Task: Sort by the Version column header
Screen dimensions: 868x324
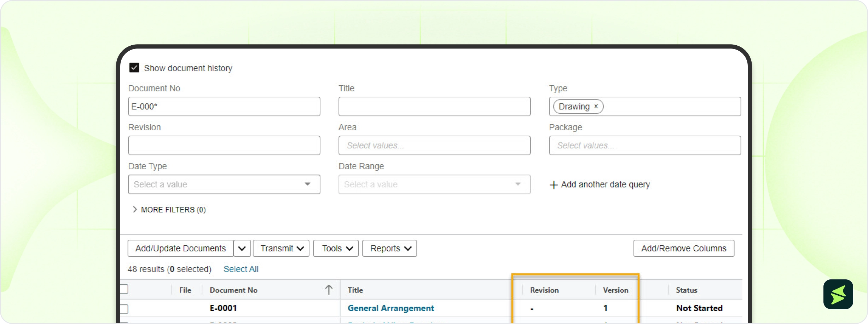Action: (615, 290)
